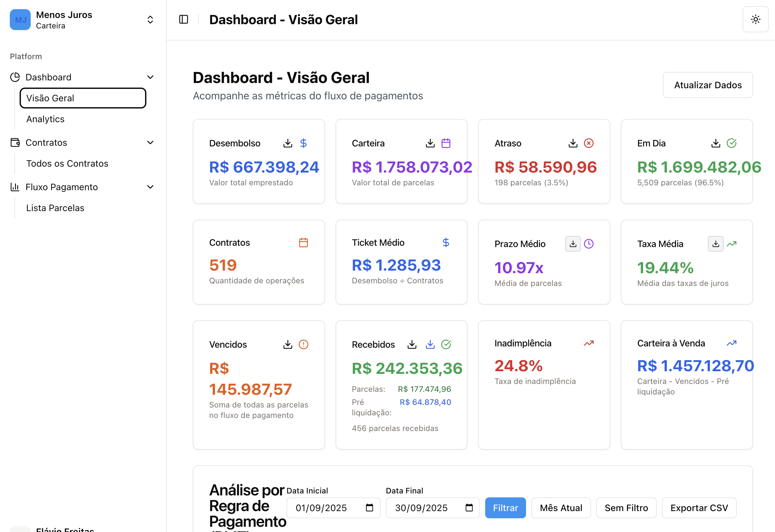
Task: Collapse the Dashboard sidebar section
Action: (x=150, y=77)
